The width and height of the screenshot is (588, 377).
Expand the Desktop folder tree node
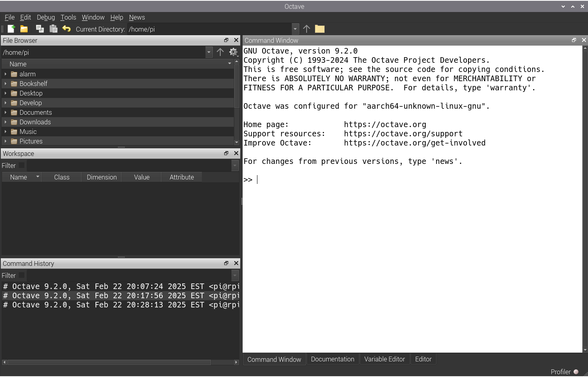pos(5,93)
